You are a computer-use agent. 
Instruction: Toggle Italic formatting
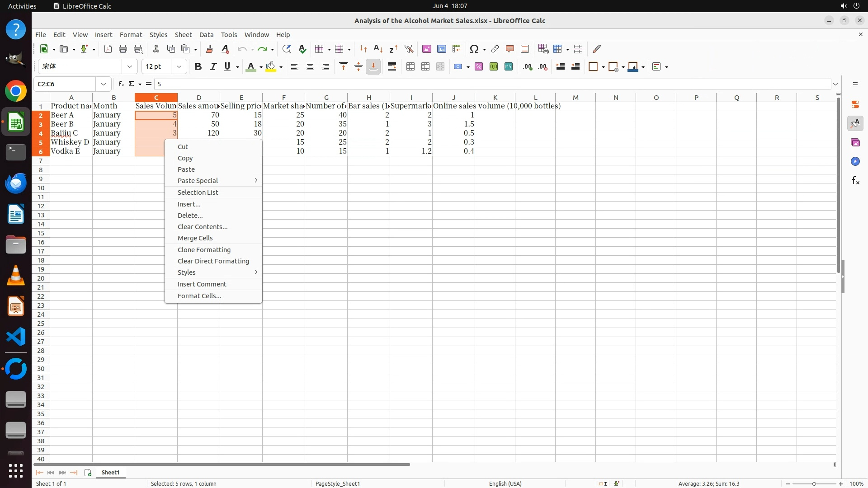213,67
